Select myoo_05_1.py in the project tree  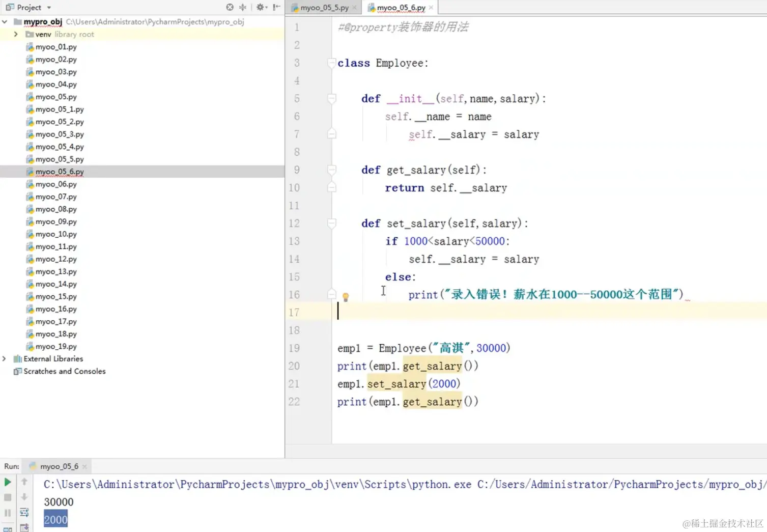click(x=60, y=109)
